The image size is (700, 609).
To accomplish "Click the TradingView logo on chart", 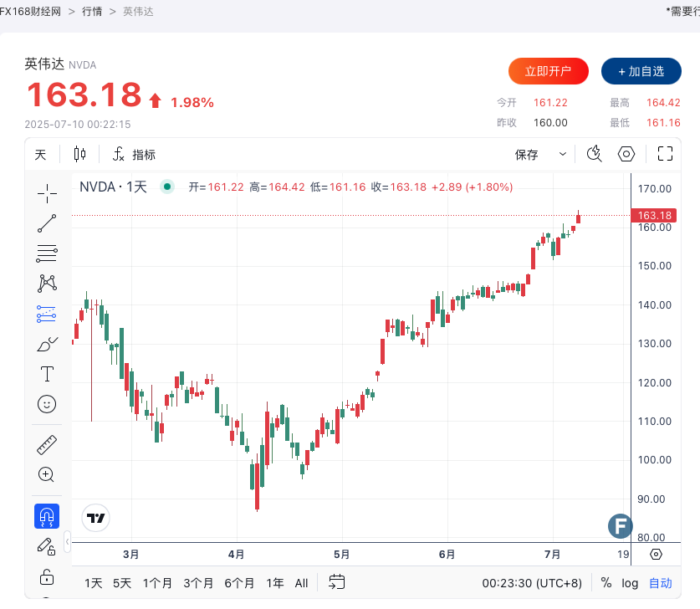I will pyautogui.click(x=95, y=518).
